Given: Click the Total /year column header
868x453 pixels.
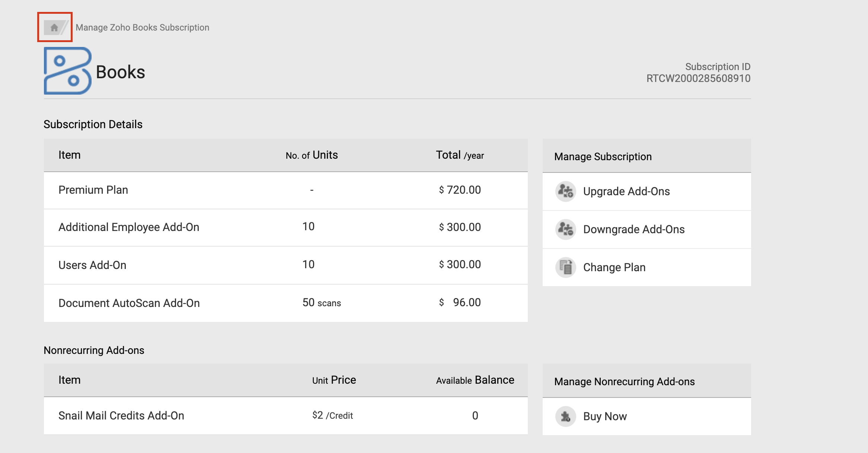Looking at the screenshot, I should [x=460, y=155].
